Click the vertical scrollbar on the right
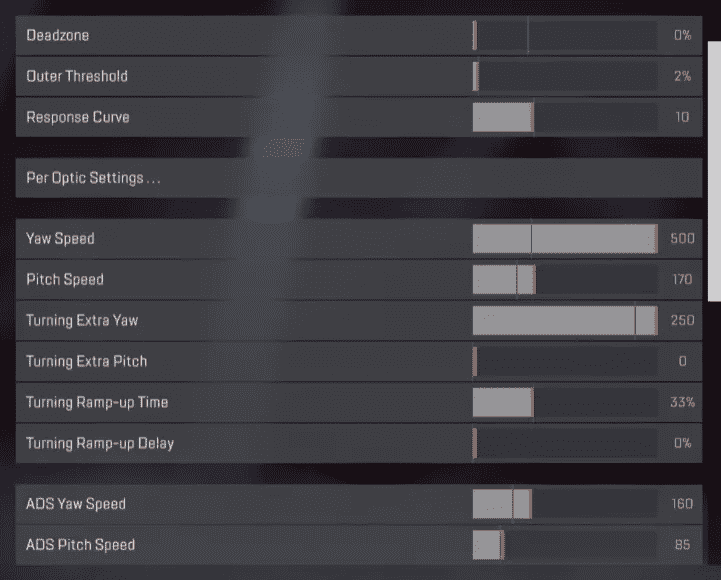Viewport: 721px width, 580px height. 714,172
